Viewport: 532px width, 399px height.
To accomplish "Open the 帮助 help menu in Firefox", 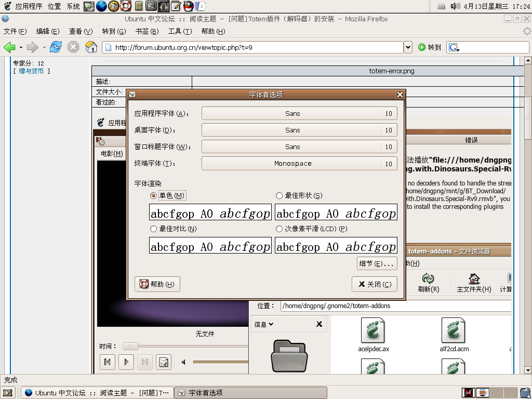I will (213, 31).
